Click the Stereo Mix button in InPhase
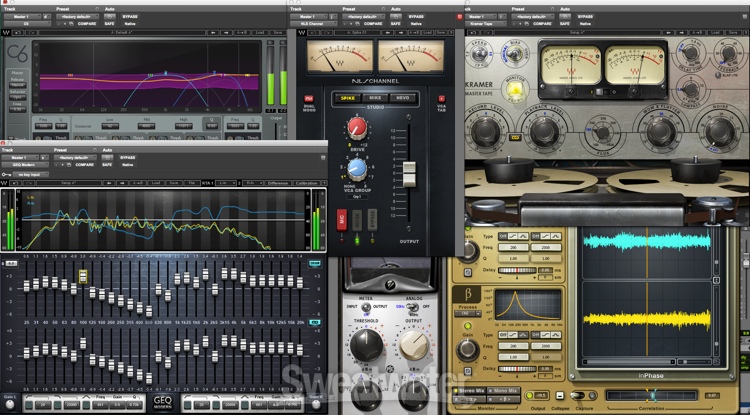 pyautogui.click(x=479, y=391)
